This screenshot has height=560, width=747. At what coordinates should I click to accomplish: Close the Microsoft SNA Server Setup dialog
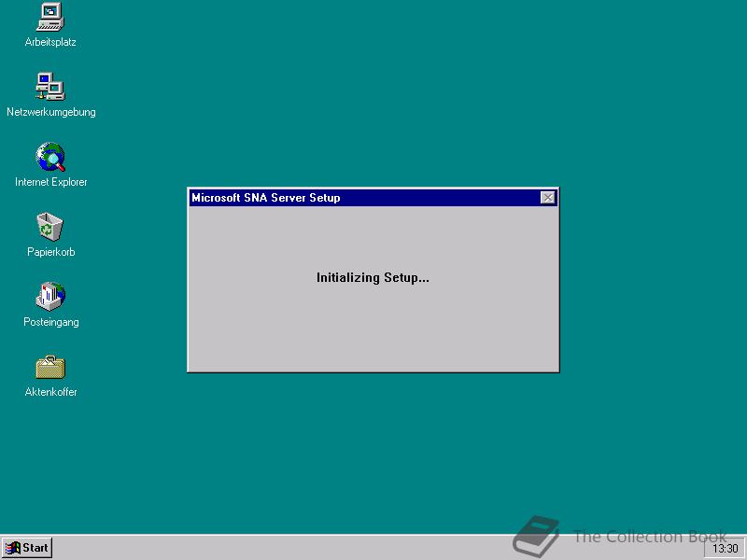pos(548,198)
